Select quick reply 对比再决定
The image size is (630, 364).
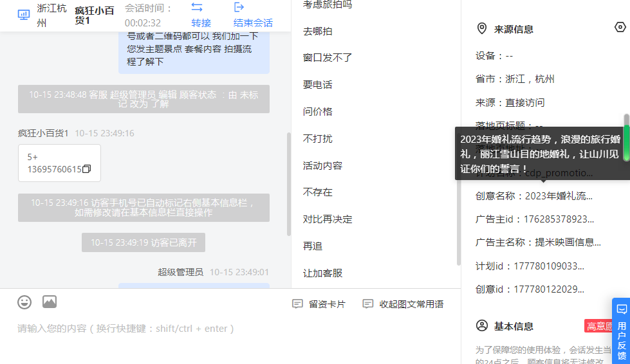point(328,219)
